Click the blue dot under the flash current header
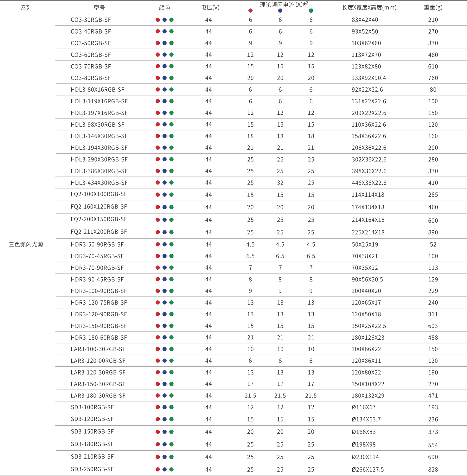The height and width of the screenshot is (476, 467). pos(280,10)
